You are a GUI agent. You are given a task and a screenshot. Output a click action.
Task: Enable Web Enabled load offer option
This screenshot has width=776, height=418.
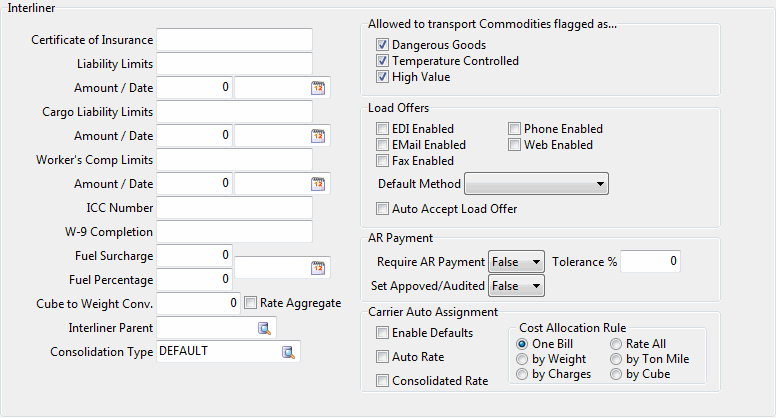pos(515,145)
